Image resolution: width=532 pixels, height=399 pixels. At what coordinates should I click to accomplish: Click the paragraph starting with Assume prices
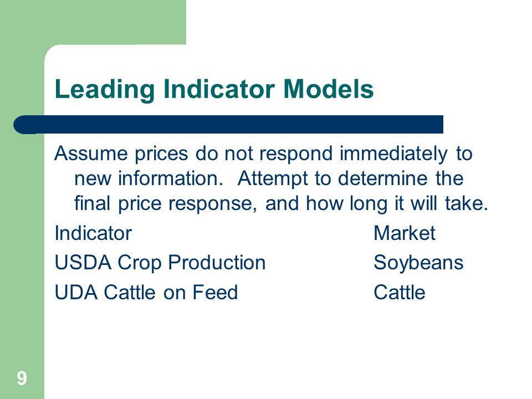[271, 178]
